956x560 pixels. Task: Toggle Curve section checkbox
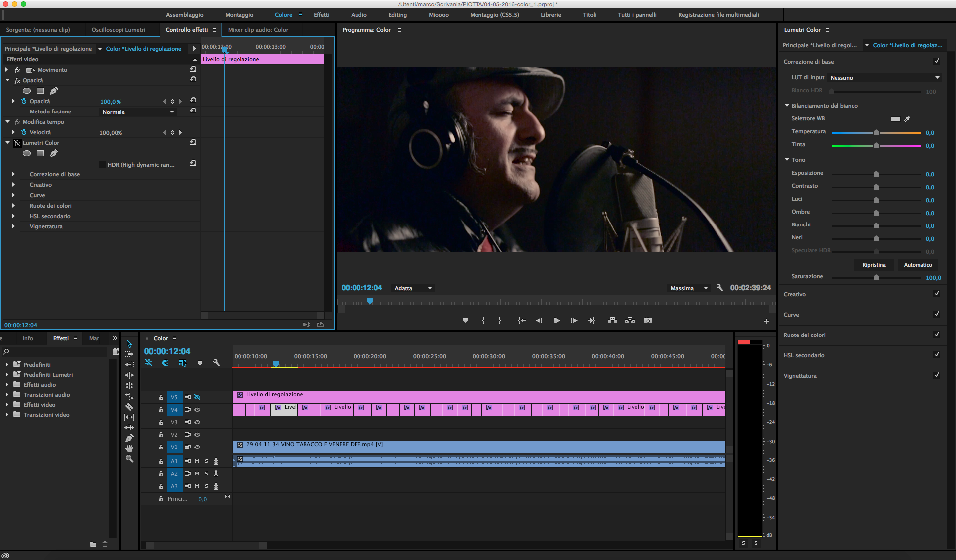pos(937,314)
